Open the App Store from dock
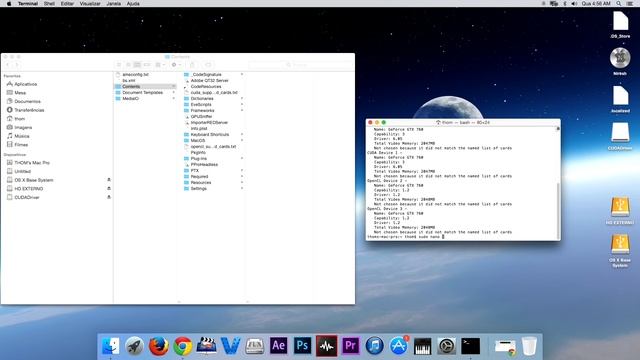This screenshot has width=640, height=360. (398, 346)
